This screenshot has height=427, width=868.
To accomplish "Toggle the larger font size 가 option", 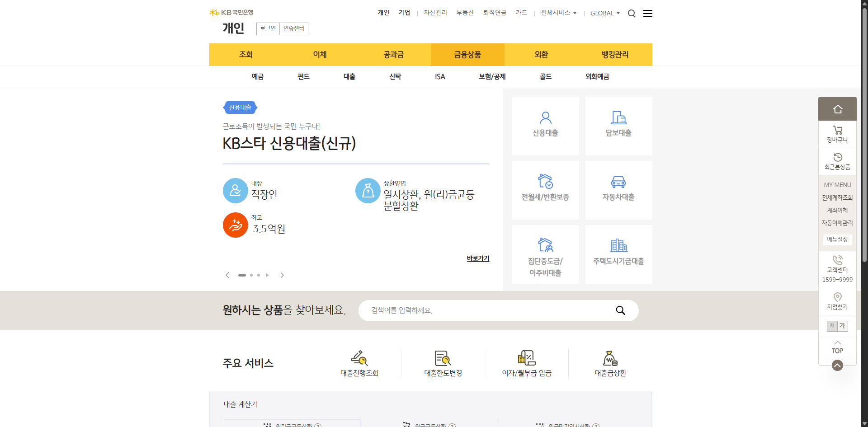I will (x=843, y=326).
